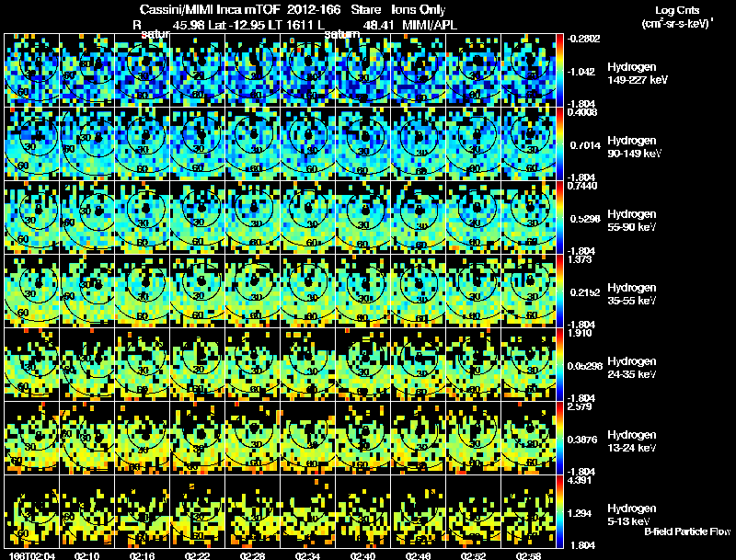The image size is (736, 560).
Task: Click the color scale value '2.579'
Action: point(580,406)
